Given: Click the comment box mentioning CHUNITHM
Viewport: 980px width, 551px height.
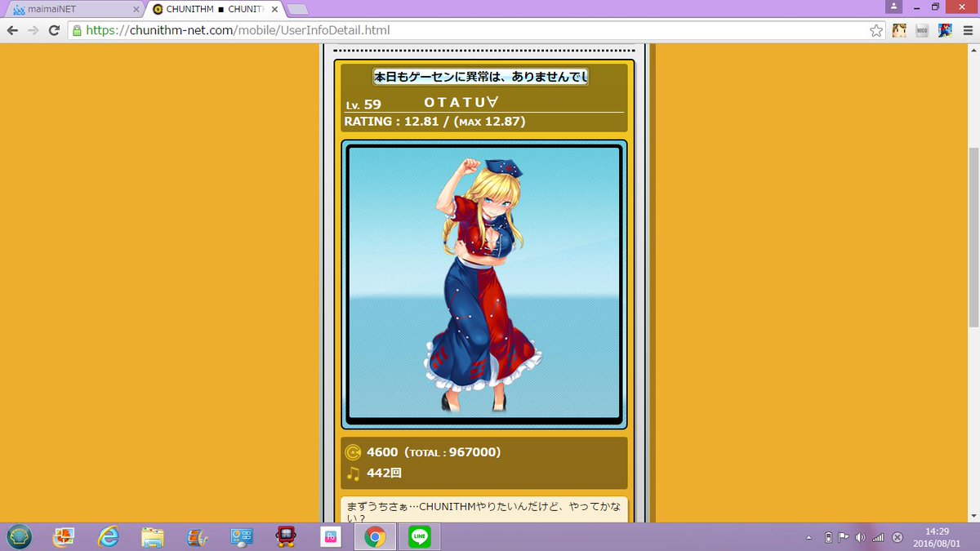Looking at the screenshot, I should [483, 509].
